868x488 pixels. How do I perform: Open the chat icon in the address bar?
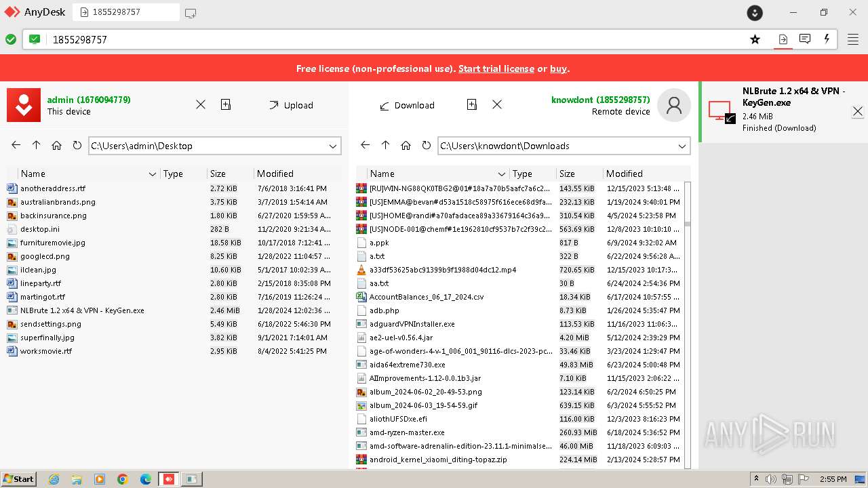click(x=805, y=39)
